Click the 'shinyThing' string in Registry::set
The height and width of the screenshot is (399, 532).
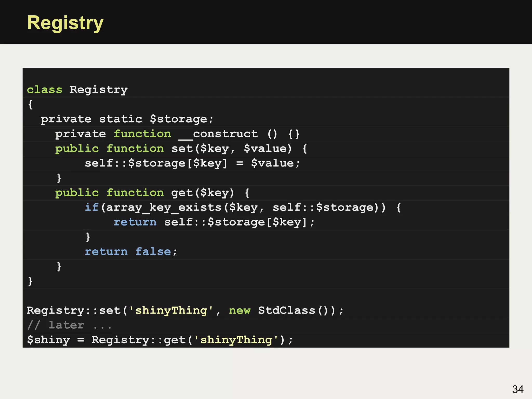point(171,311)
